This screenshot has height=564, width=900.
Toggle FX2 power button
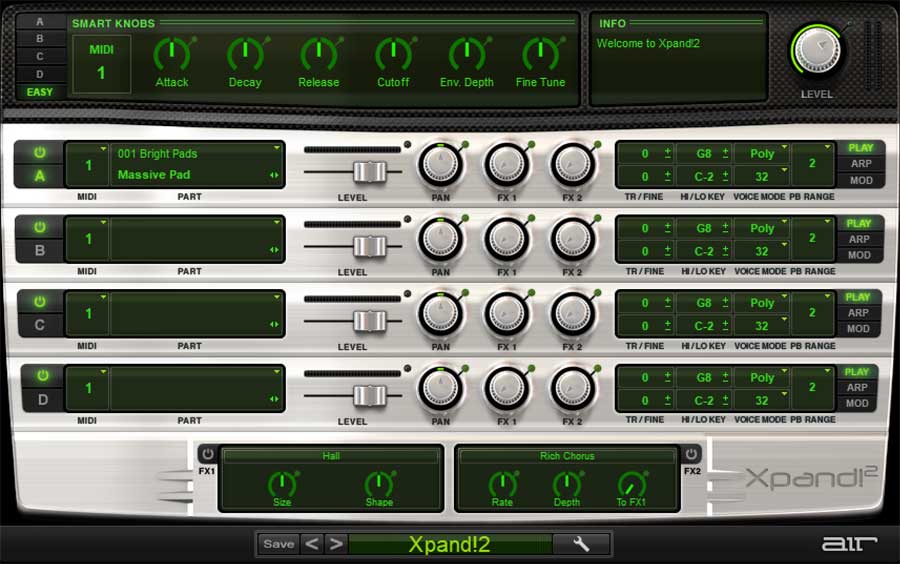pyautogui.click(x=691, y=454)
